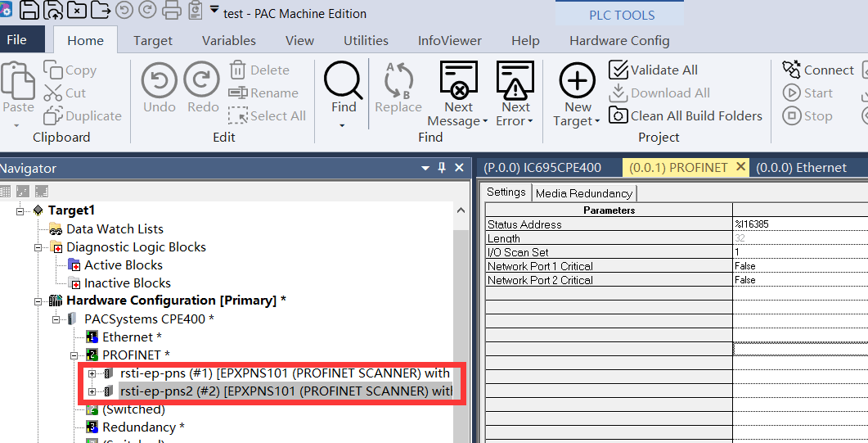Screen dimensions: 868x443
Task: Click the save icon in the title bar
Action: pos(29,10)
